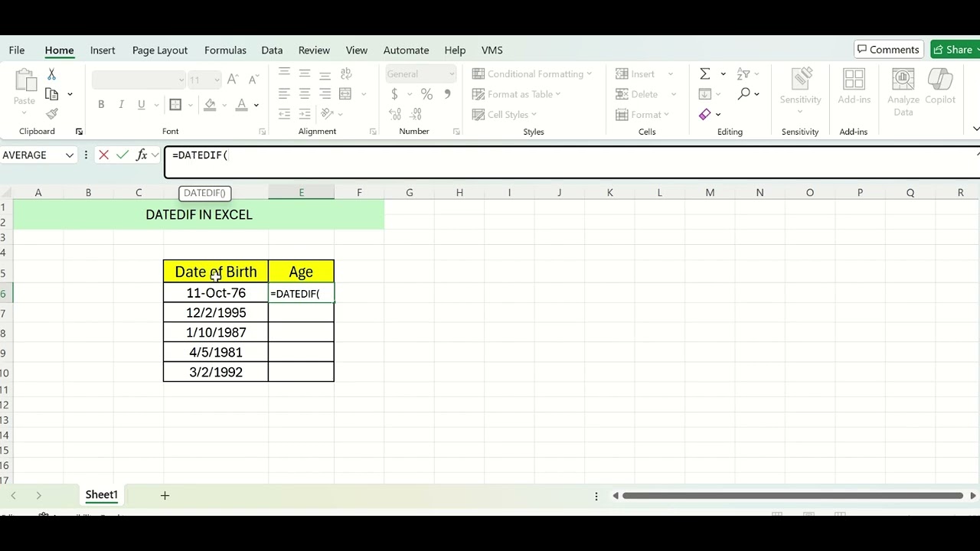Screen dimensions: 980x551
Task: Click the Share button
Action: tap(955, 50)
